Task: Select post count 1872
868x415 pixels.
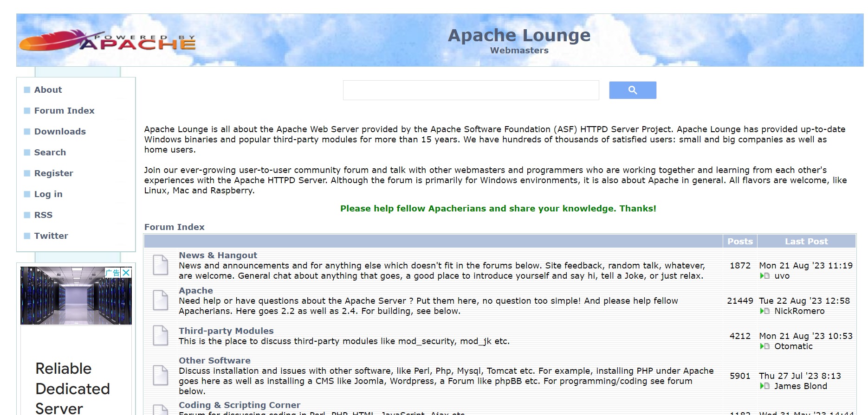Action: (x=740, y=266)
